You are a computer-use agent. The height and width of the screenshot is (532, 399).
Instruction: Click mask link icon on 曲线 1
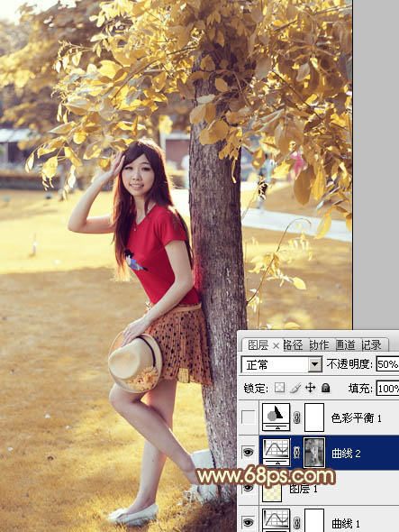pyautogui.click(x=297, y=522)
